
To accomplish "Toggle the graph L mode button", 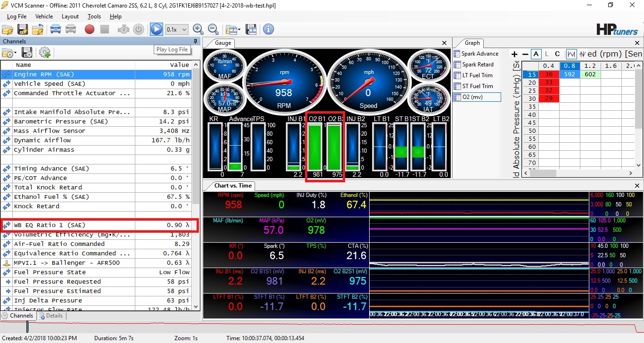I will point(547,54).
